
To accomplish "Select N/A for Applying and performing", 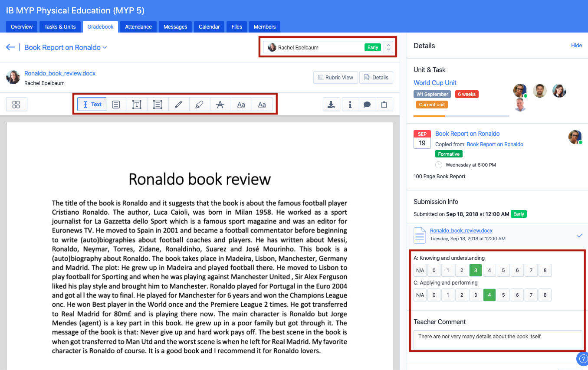I will (x=420, y=295).
